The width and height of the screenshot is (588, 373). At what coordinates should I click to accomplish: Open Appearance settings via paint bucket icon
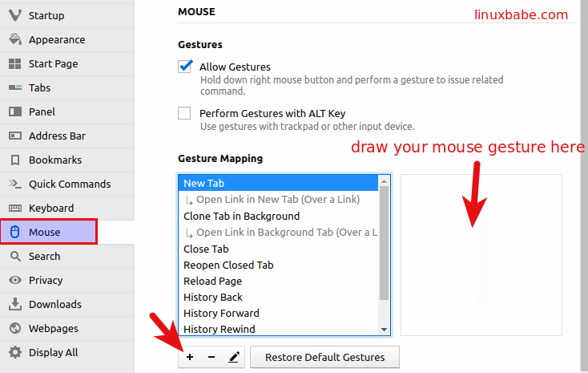click(x=14, y=39)
